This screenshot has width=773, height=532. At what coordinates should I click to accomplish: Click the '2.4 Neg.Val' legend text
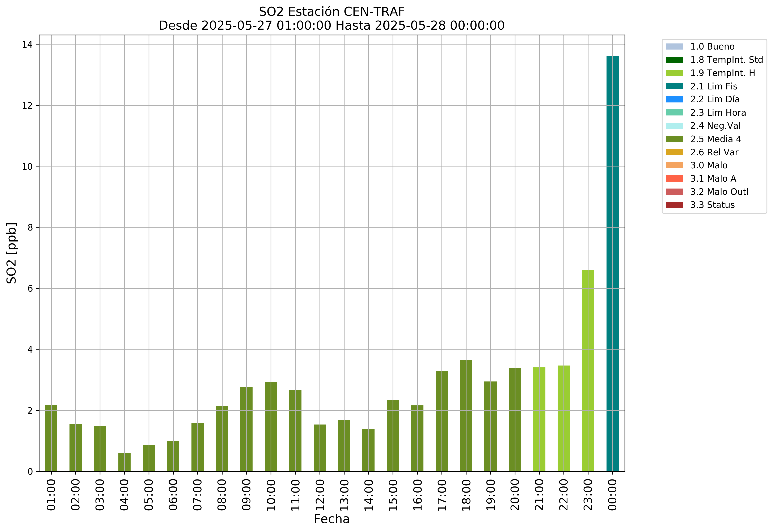coord(715,126)
